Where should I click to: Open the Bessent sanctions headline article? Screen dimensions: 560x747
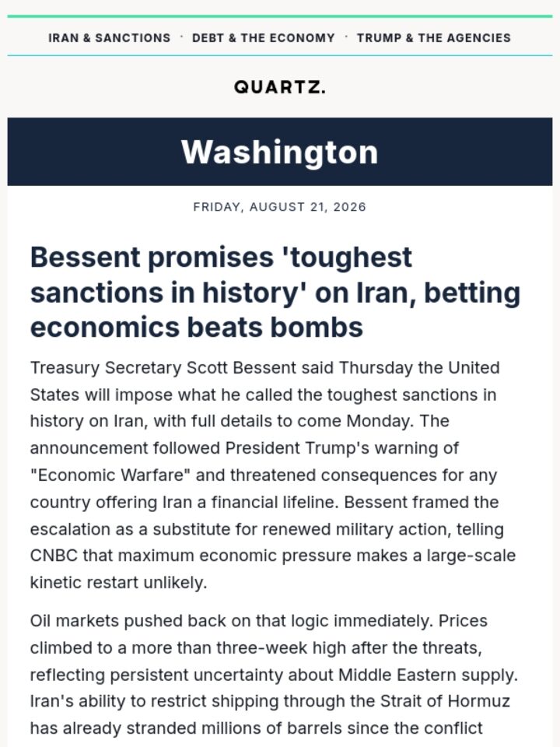(275, 292)
